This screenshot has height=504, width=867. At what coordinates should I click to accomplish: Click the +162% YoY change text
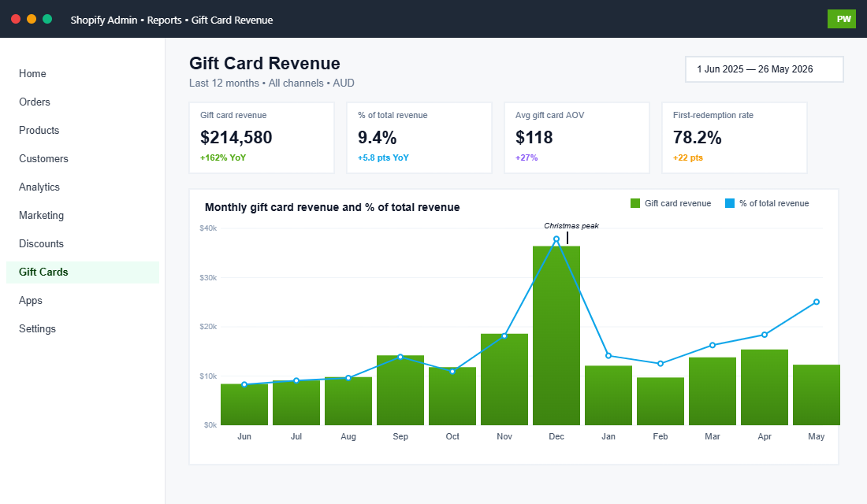(x=223, y=157)
